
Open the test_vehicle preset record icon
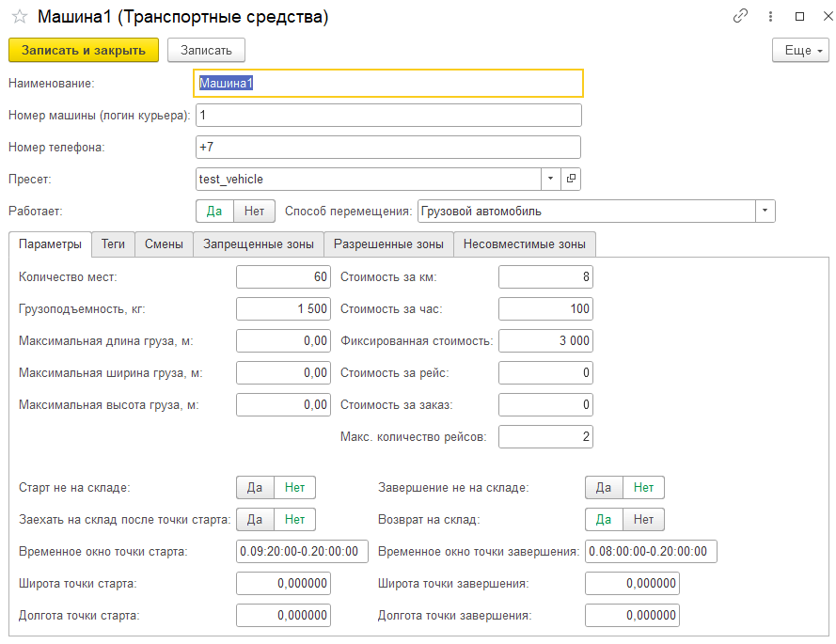pyautogui.click(x=571, y=179)
